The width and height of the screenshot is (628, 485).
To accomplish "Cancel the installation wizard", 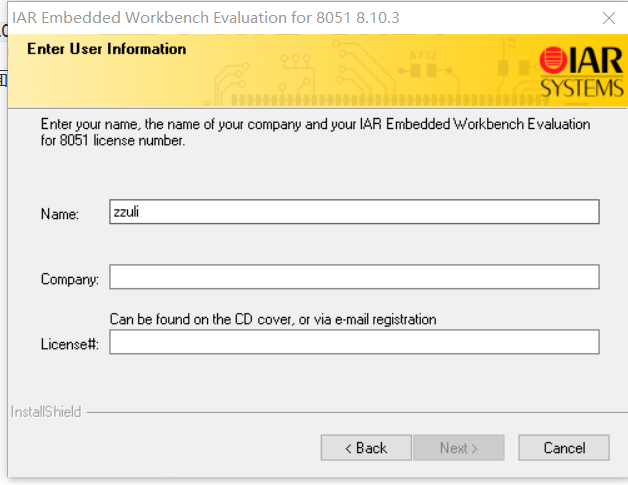I will (564, 448).
